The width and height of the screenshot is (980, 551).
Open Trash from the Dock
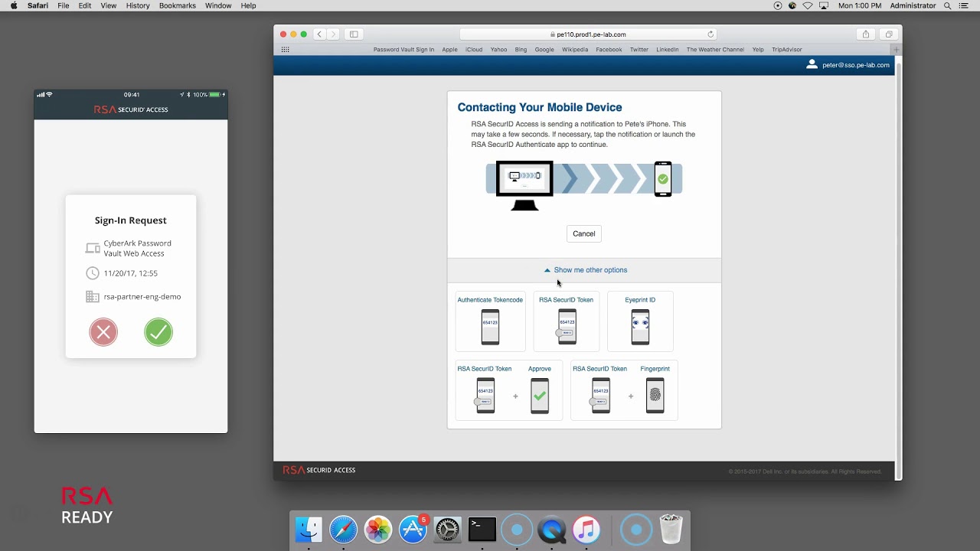pos(671,530)
